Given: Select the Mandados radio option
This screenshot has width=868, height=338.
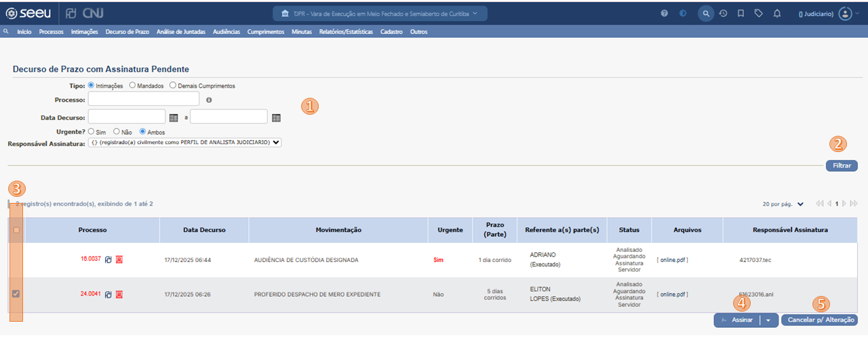Looking at the screenshot, I should (132, 86).
